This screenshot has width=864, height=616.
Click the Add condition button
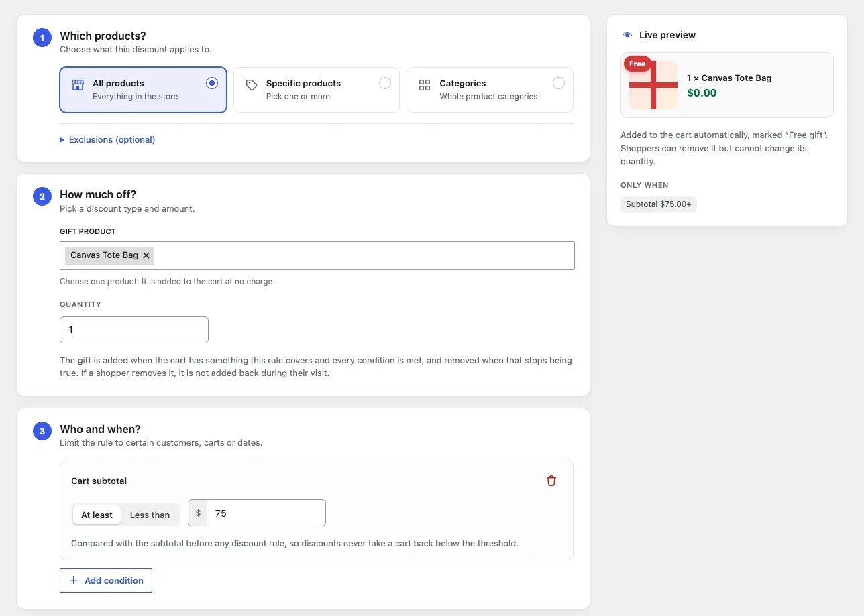click(106, 580)
